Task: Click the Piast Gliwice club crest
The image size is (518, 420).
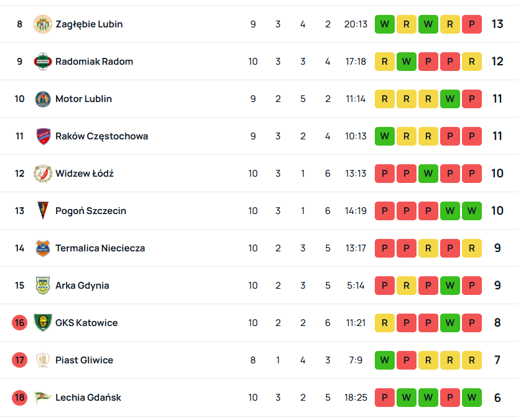Action: (x=42, y=360)
